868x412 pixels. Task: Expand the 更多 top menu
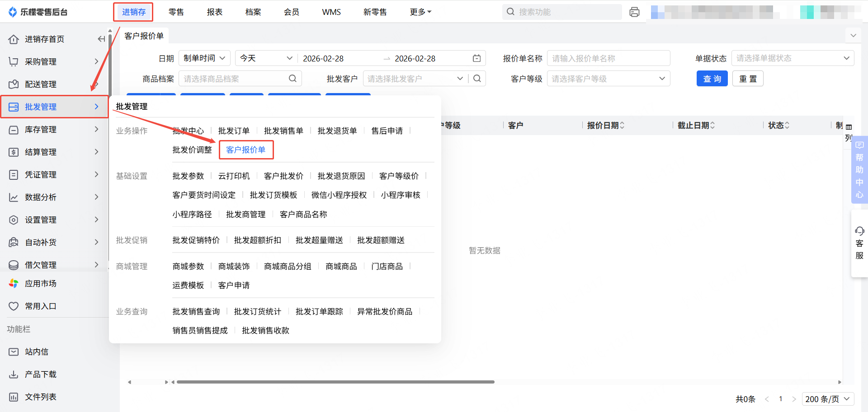tap(420, 12)
